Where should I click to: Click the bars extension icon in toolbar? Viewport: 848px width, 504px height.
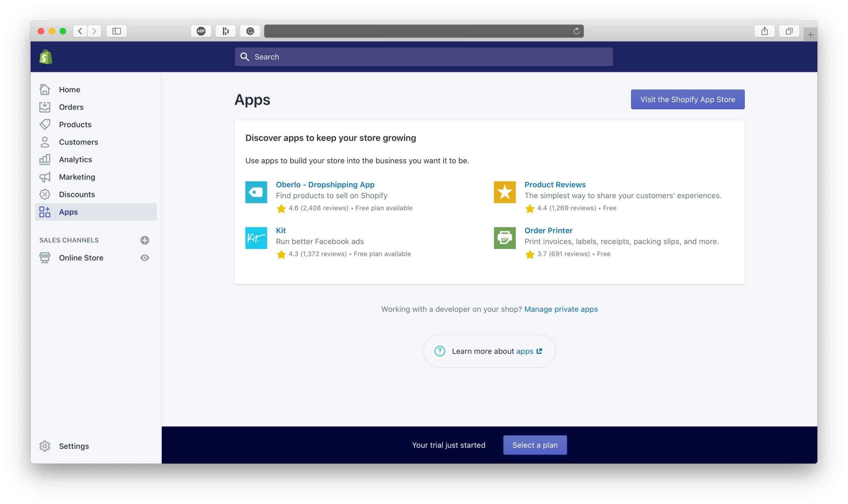pyautogui.click(x=226, y=31)
